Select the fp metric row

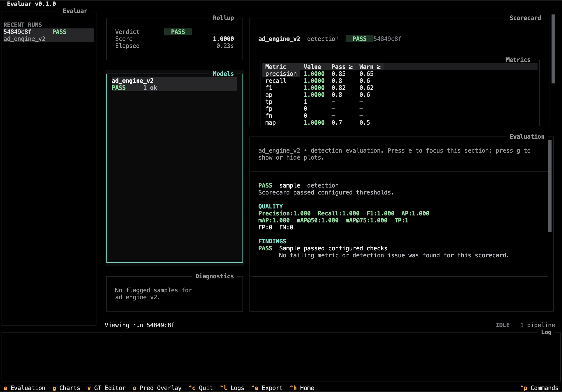click(399, 109)
